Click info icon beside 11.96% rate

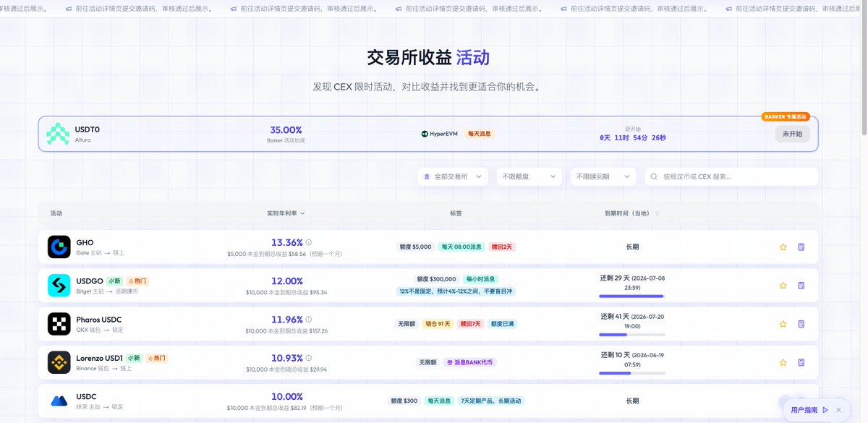click(309, 320)
